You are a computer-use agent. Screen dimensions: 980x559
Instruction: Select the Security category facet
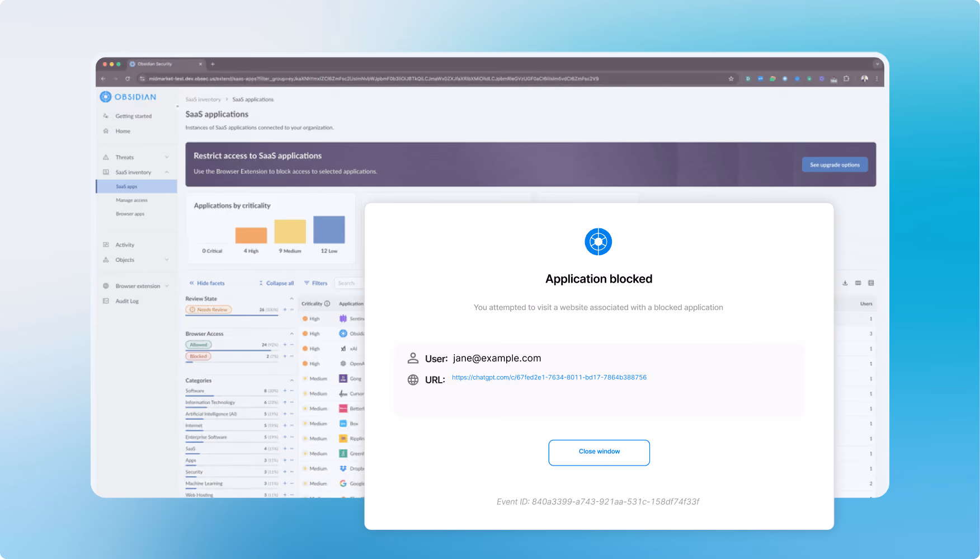coord(194,472)
